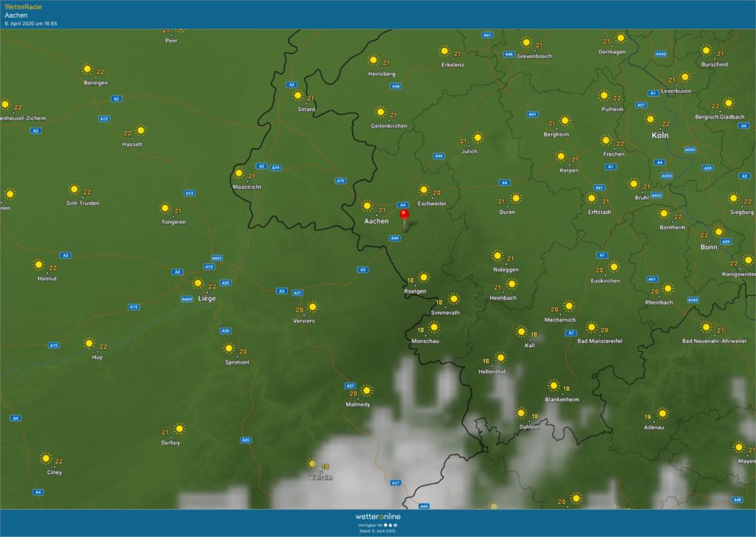Click the Sprimont label

point(237,362)
